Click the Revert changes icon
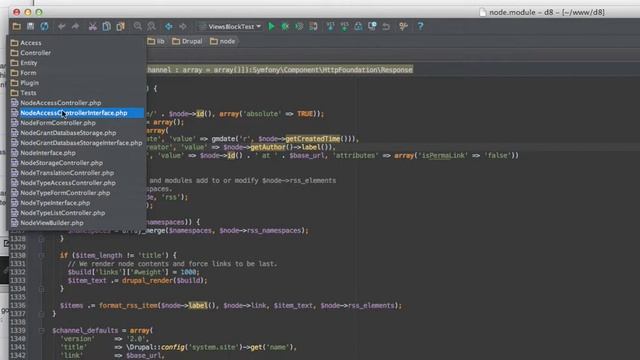The image size is (640, 360). [386, 27]
